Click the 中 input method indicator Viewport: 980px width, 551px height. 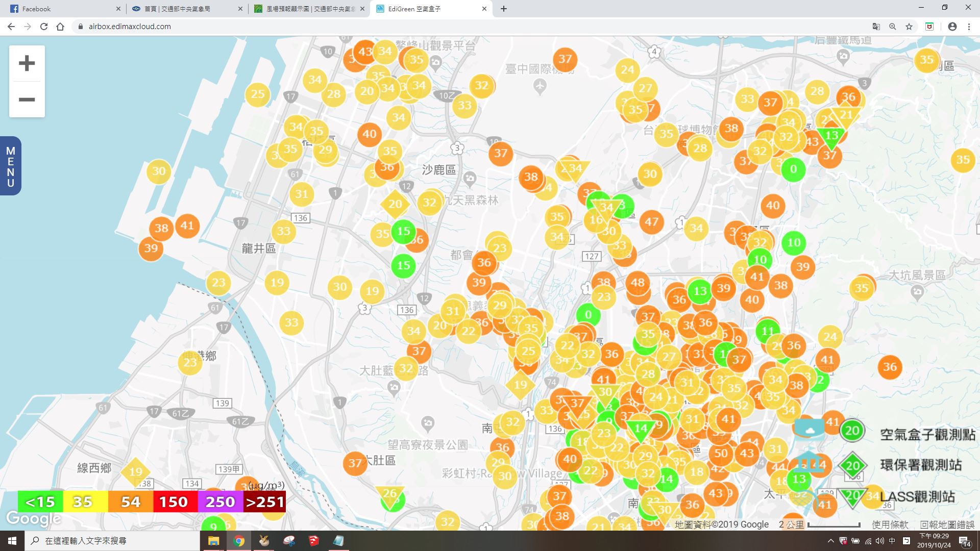click(892, 541)
